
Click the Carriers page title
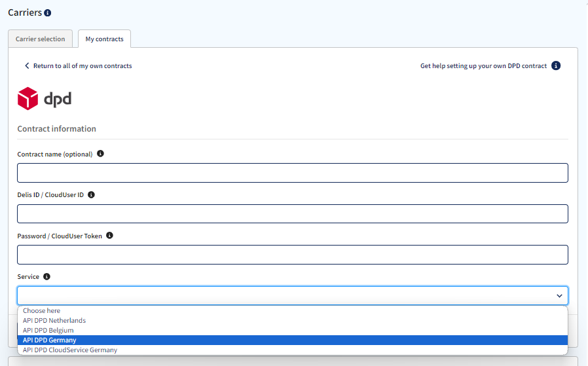click(x=25, y=12)
